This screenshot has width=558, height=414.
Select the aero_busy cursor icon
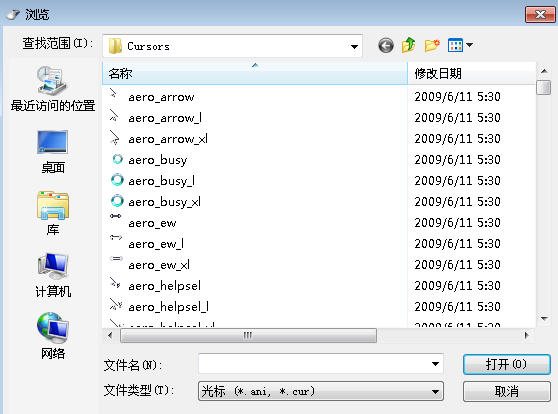pos(117,159)
